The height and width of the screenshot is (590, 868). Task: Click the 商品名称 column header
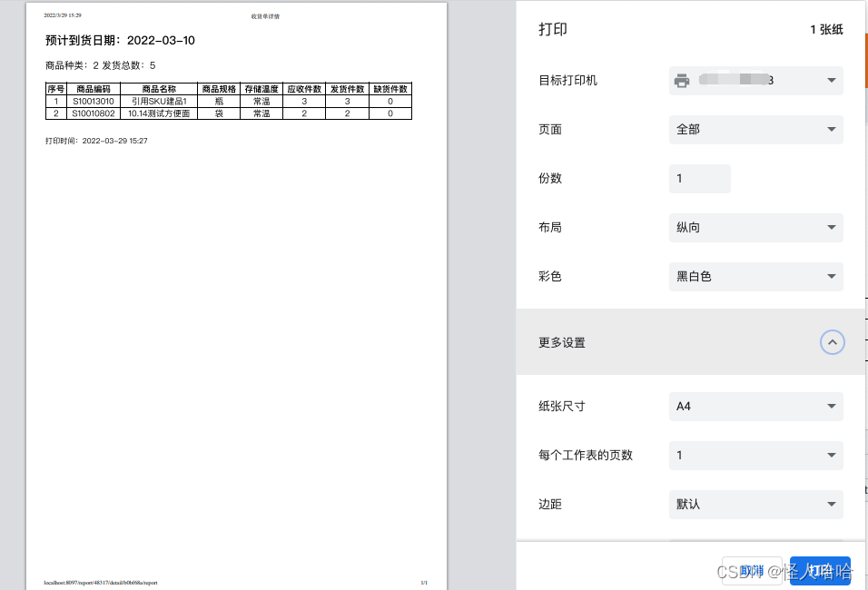159,89
